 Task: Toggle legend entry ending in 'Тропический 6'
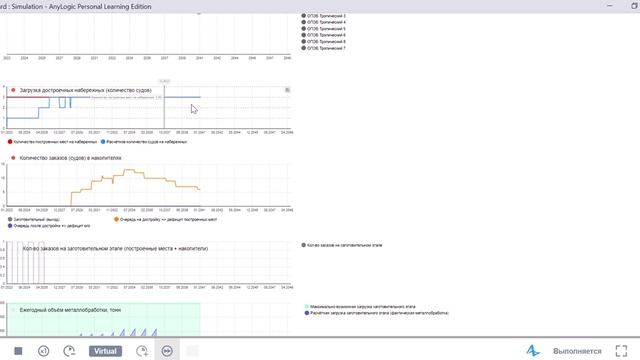tap(324, 35)
